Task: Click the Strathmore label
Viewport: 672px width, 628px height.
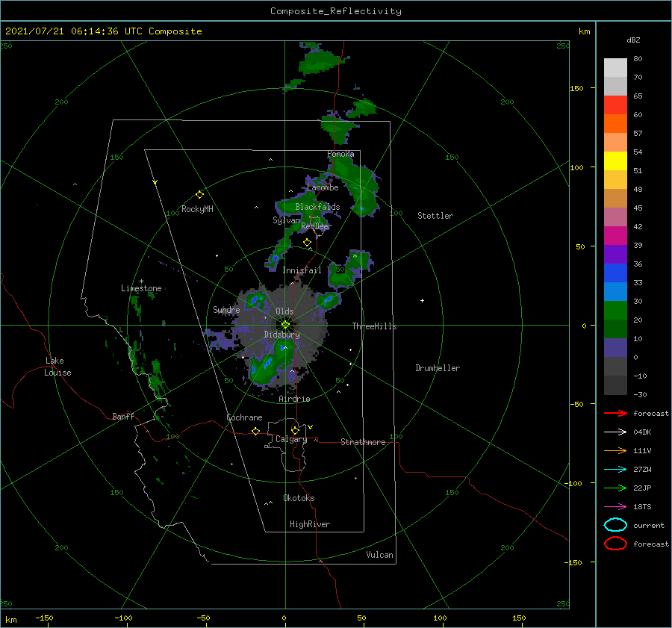Action: click(363, 442)
